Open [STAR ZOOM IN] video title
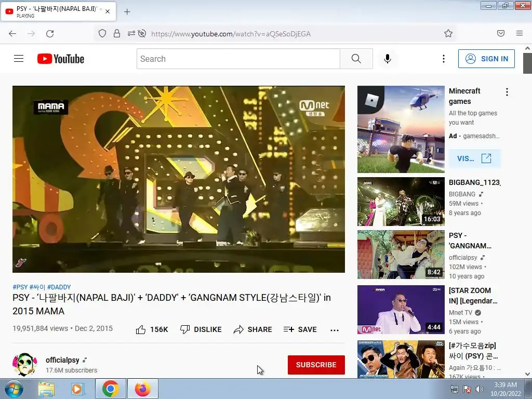 [473, 296]
